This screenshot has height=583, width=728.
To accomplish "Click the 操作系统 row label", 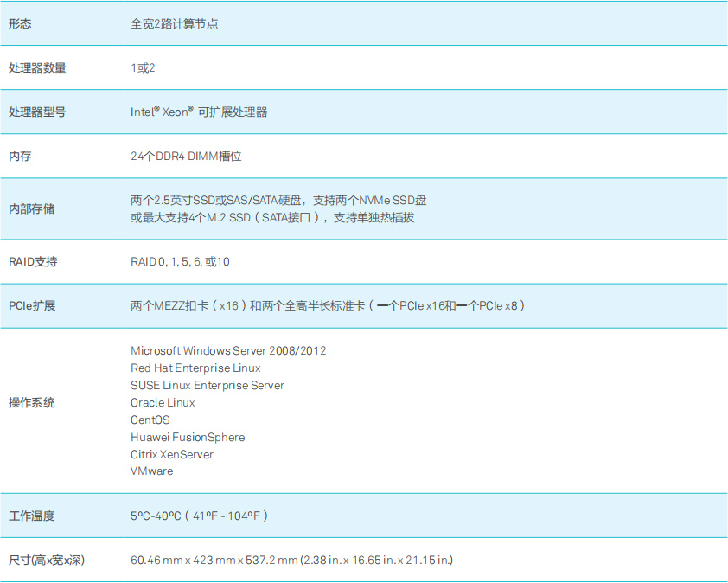I will [31, 403].
